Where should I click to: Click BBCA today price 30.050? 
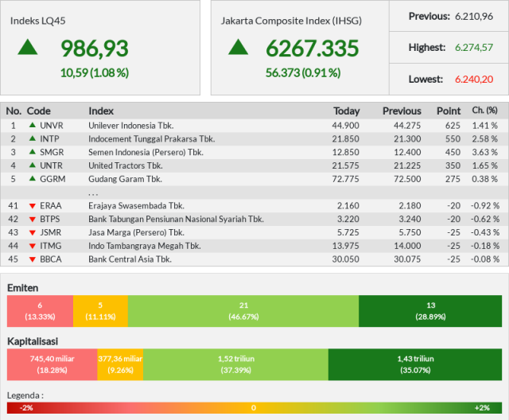(x=345, y=259)
